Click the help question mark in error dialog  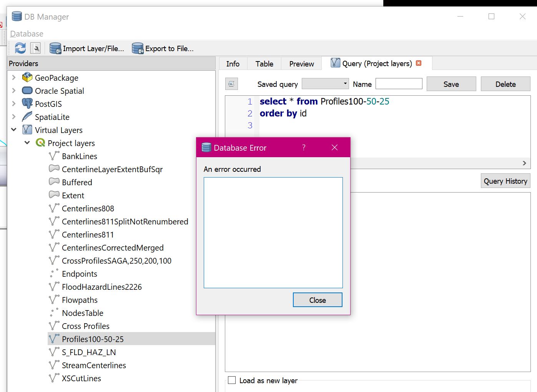pyautogui.click(x=304, y=148)
